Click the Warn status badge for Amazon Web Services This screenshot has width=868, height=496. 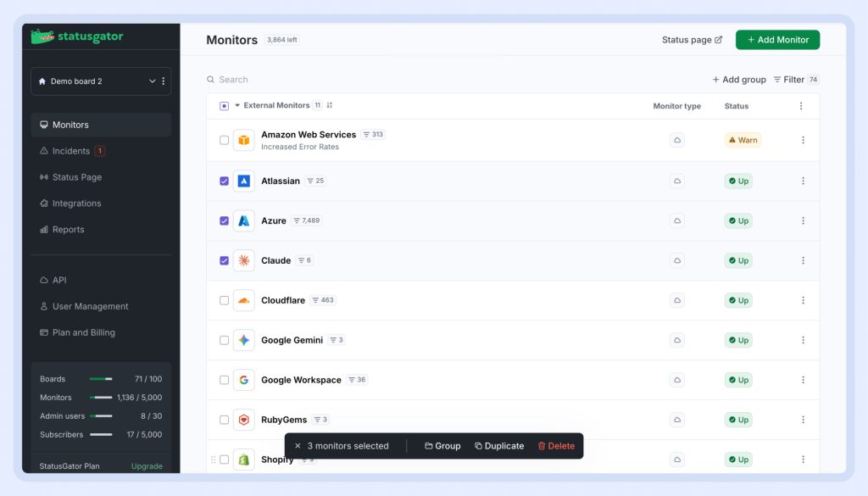(743, 140)
